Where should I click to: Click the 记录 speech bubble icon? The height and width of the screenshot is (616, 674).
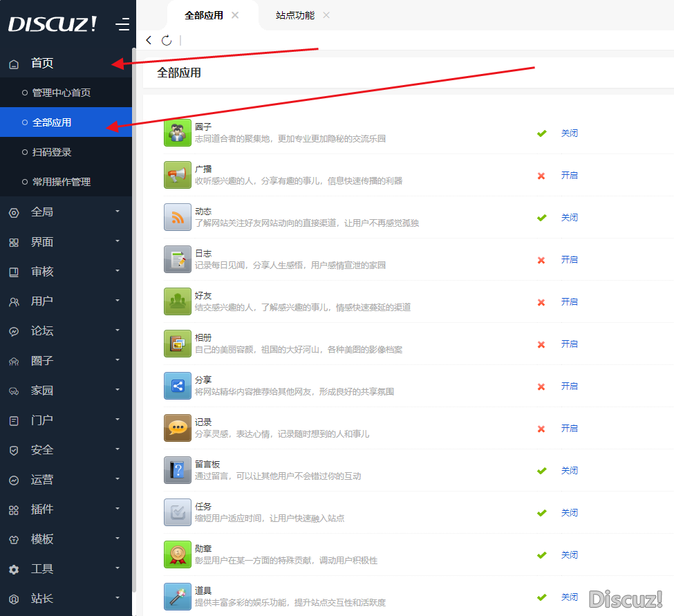tap(177, 428)
